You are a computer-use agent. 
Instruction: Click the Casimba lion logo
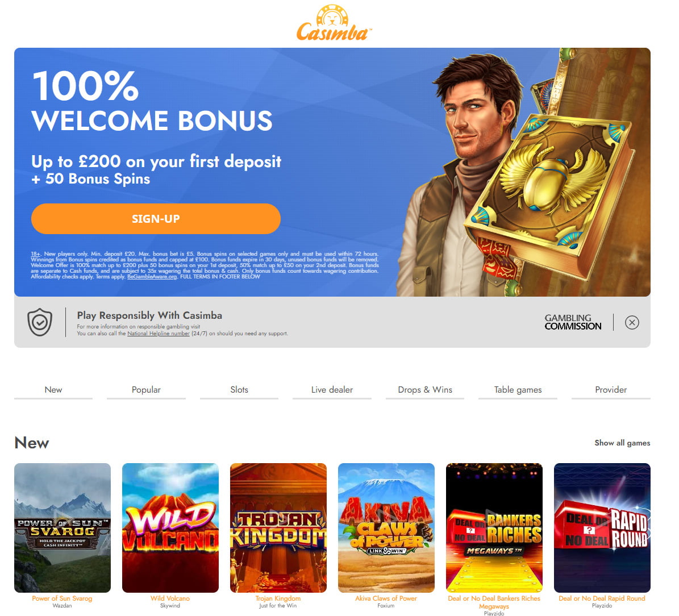332,23
